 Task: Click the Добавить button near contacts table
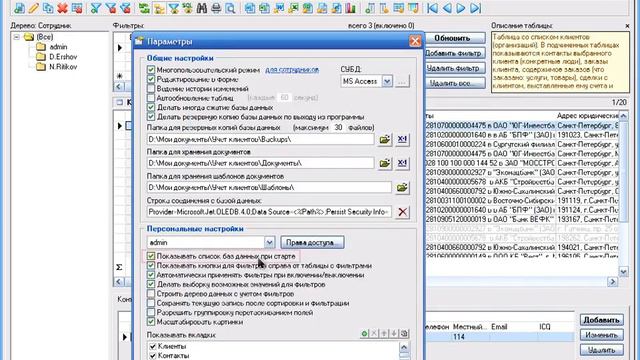(x=602, y=320)
